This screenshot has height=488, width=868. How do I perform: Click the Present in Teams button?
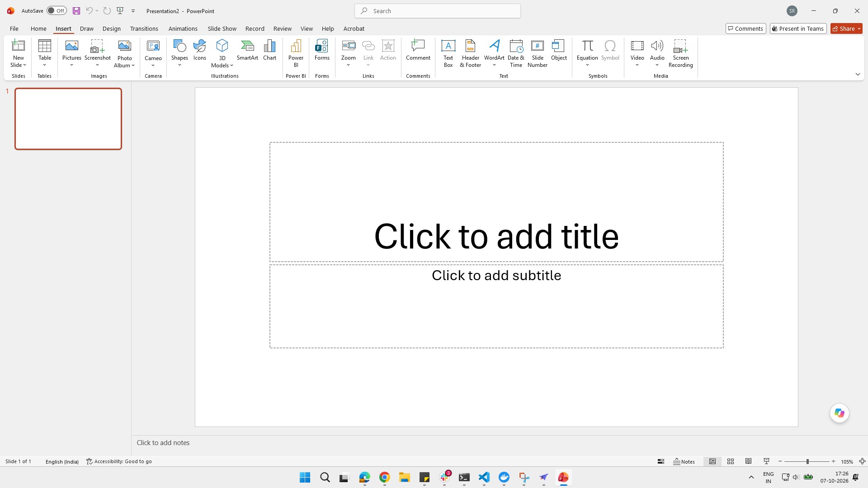tap(798, 28)
